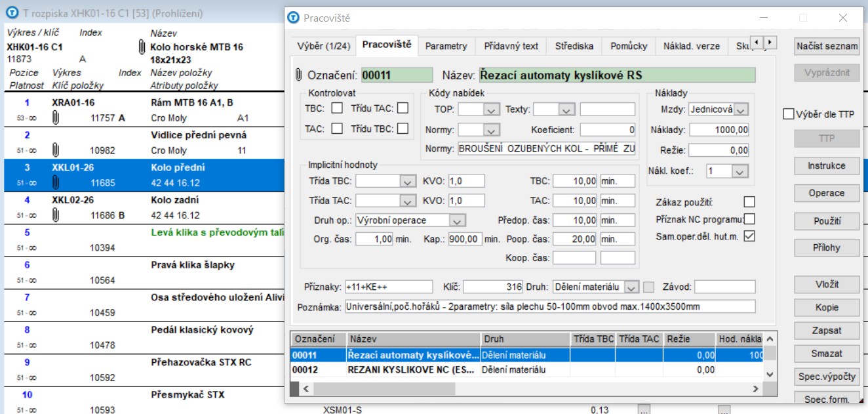This screenshot has width=868, height=414.
Task: Click the Pracoviště dialog title icon
Action: (294, 18)
